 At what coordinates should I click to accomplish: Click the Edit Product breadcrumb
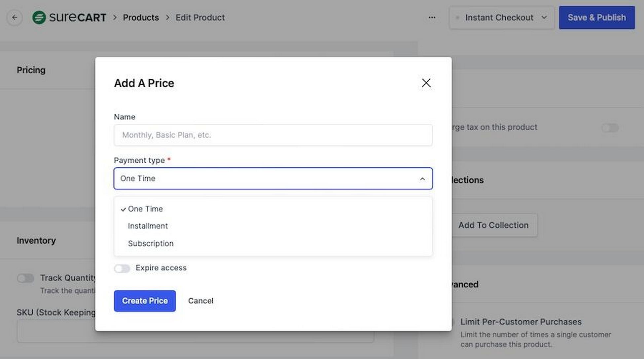[200, 18]
